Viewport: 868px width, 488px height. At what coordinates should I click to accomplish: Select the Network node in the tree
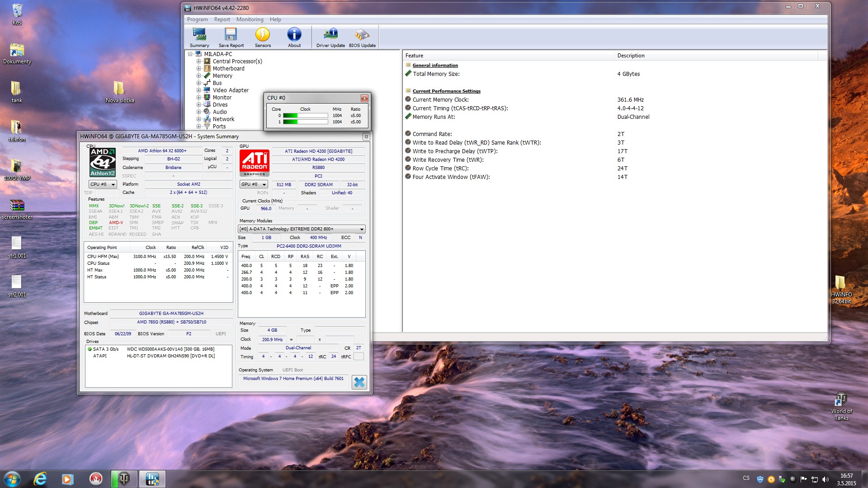point(223,119)
